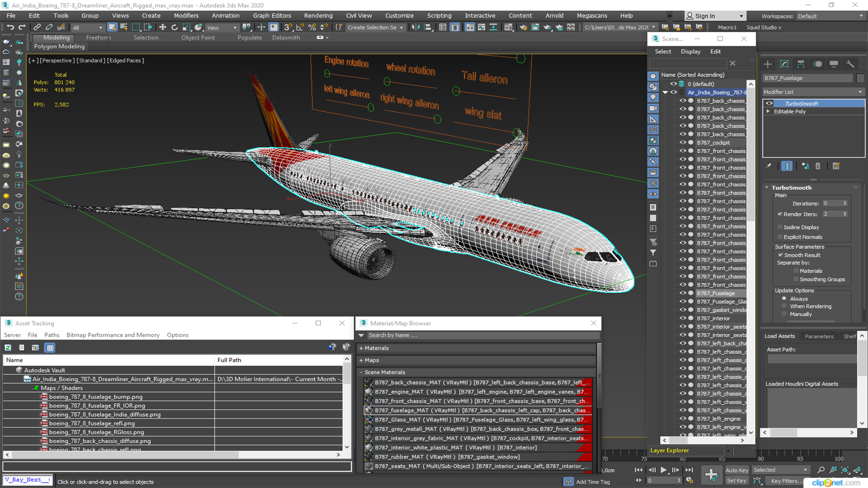Screen dimensions: 868x488
Task: Toggle Show End Result icon
Action: point(787,166)
